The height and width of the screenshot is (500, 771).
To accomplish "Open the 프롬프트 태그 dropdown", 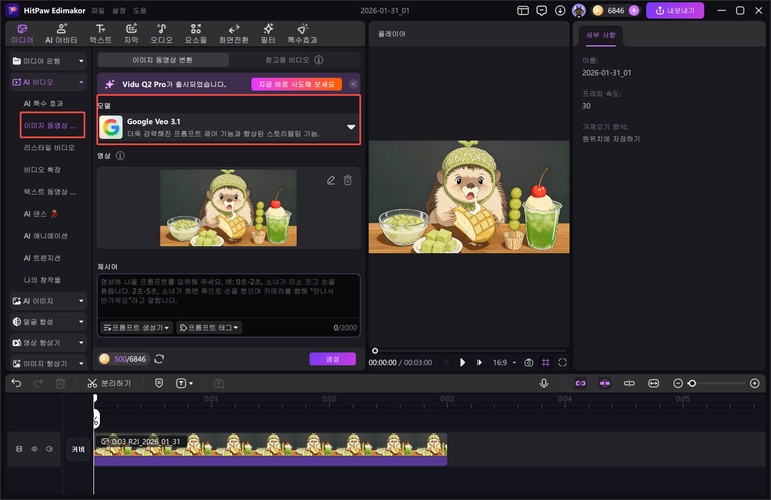I will click(x=209, y=327).
